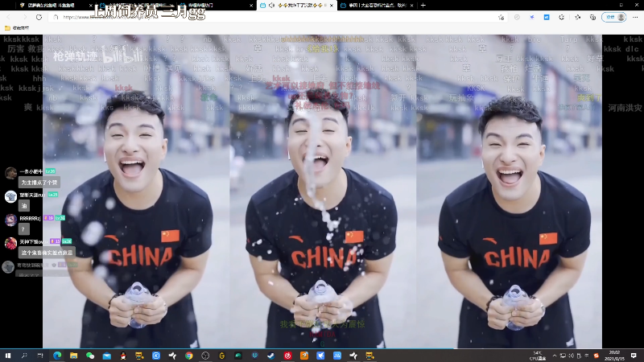644x362 pixels.
Task: Switch to the last bilibili tab
Action: click(377, 6)
